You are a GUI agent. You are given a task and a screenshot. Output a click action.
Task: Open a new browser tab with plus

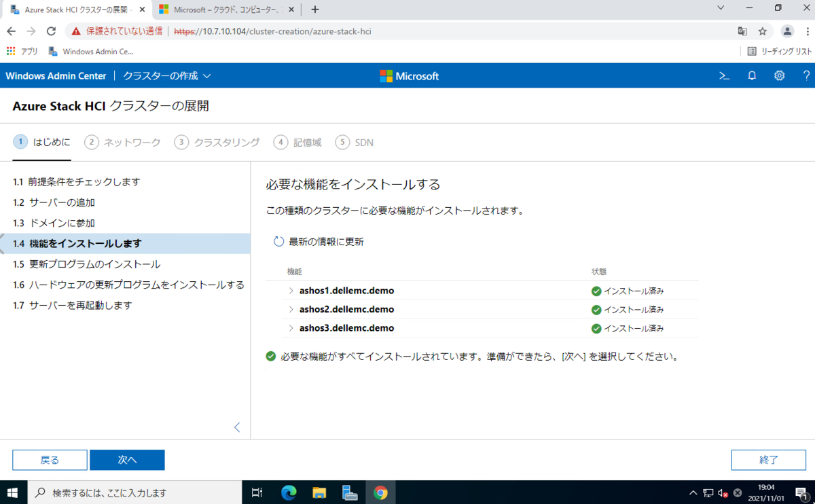point(315,10)
